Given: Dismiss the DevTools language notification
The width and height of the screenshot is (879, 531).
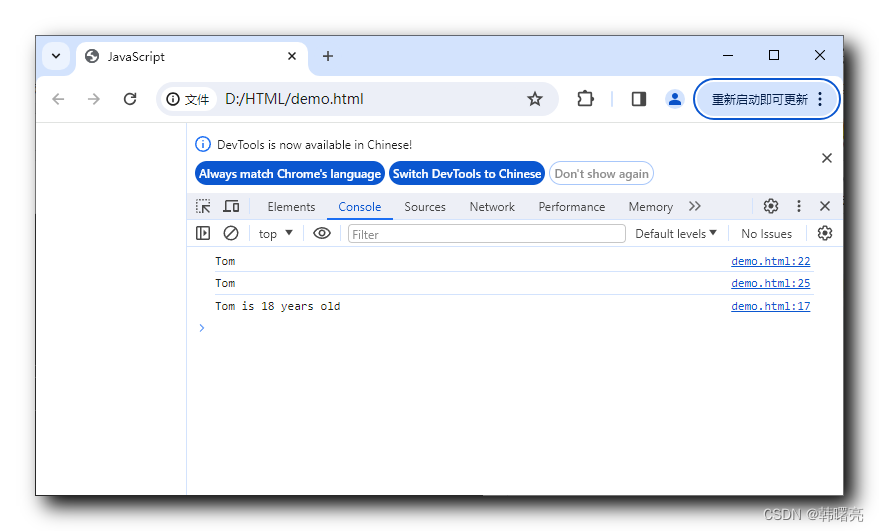Looking at the screenshot, I should [827, 158].
